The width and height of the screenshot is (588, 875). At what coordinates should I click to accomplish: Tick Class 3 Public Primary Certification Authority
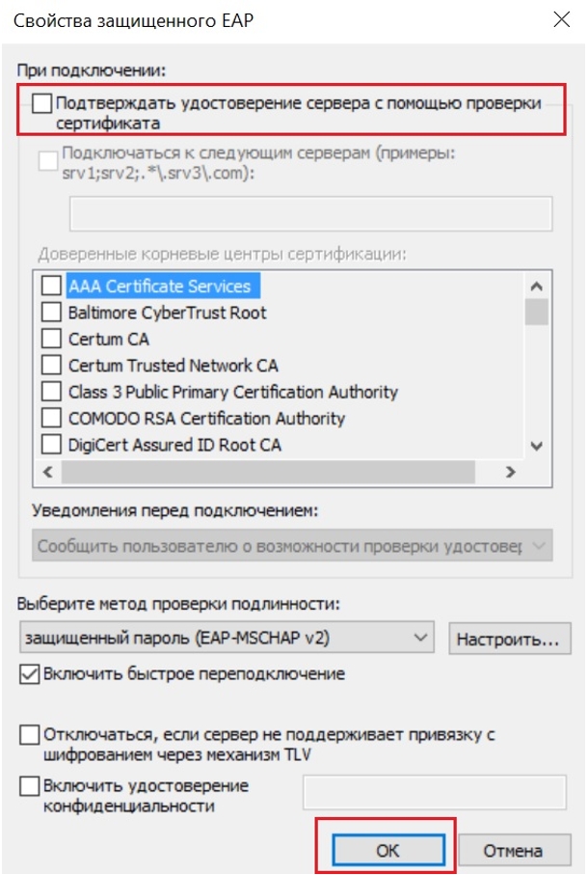[x=51, y=393]
